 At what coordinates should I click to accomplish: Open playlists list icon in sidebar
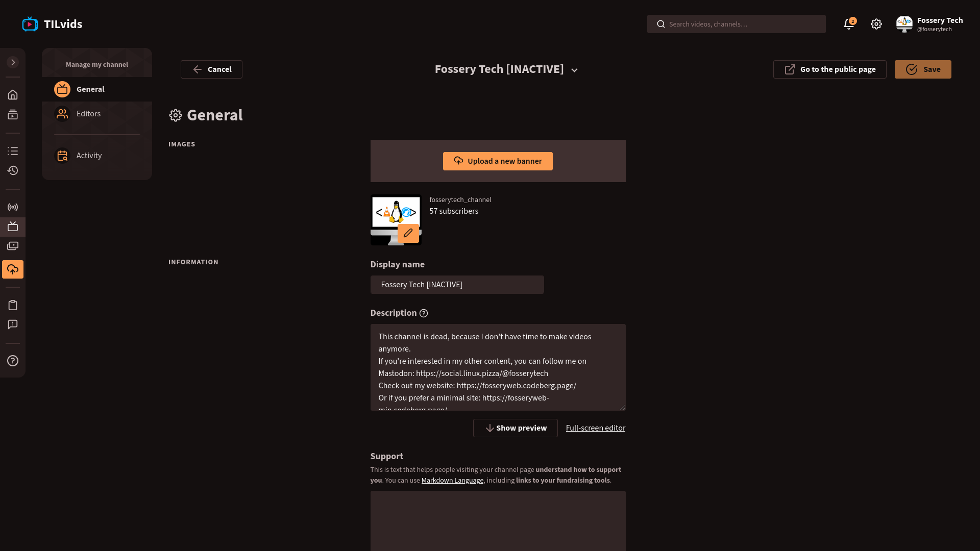click(x=13, y=151)
